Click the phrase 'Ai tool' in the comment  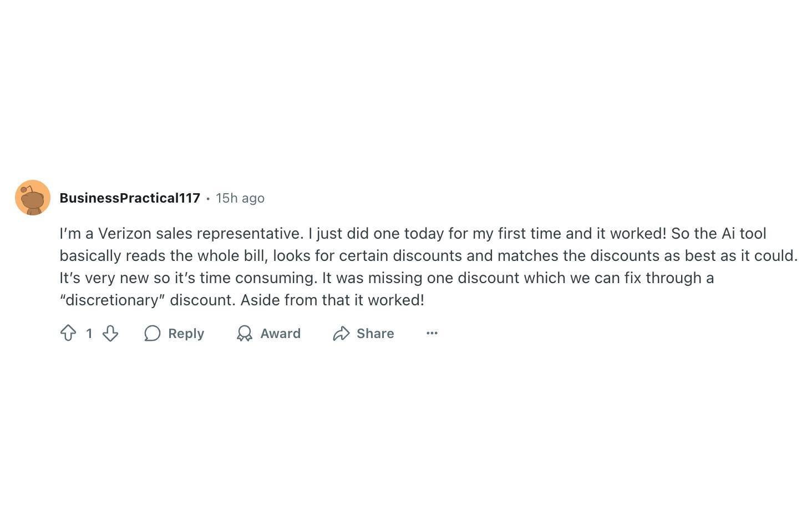[x=744, y=233]
